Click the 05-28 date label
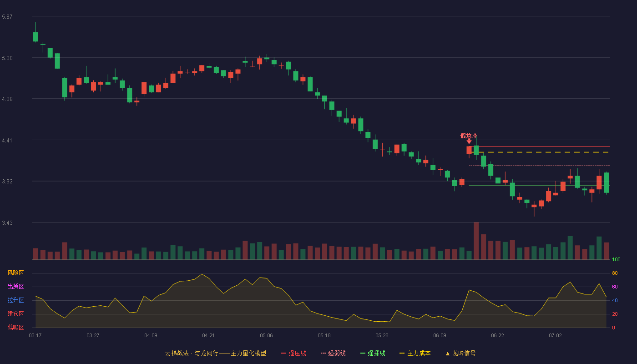Viewport: 637px width, 364px height. 382,335
